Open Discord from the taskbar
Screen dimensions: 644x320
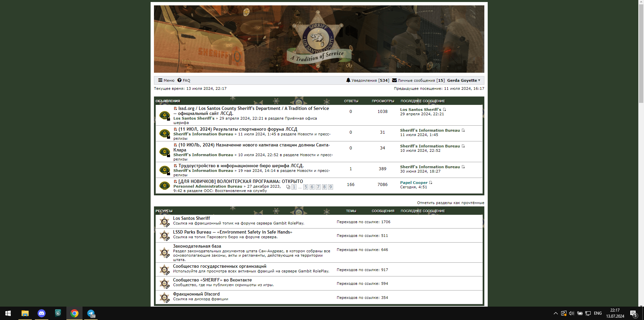click(x=42, y=313)
